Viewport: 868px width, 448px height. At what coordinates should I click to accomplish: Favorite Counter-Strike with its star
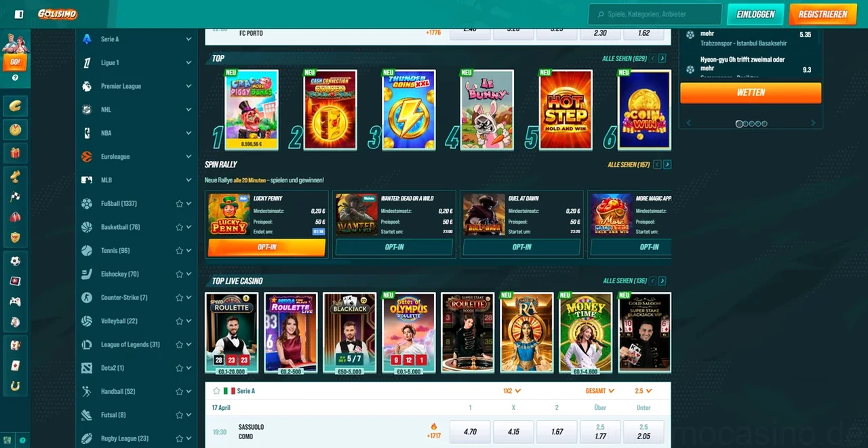pos(180,298)
